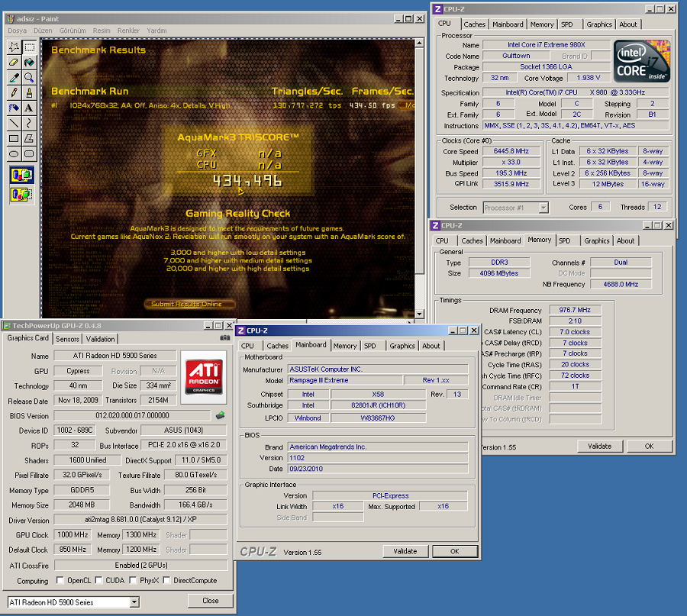Image resolution: width=687 pixels, height=616 pixels.
Task: Click the Submit Results Online button in AquaMark image
Action: point(189,304)
